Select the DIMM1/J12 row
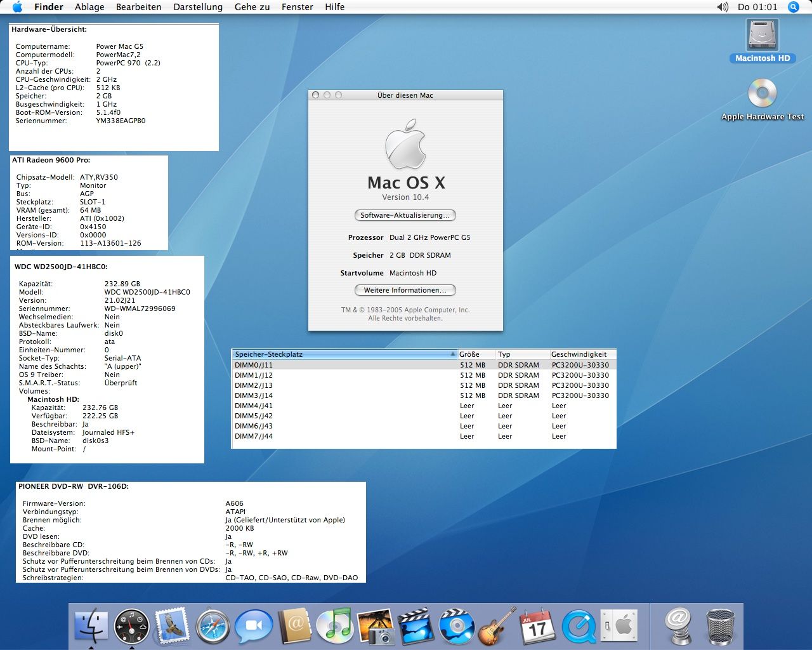 tap(424, 375)
